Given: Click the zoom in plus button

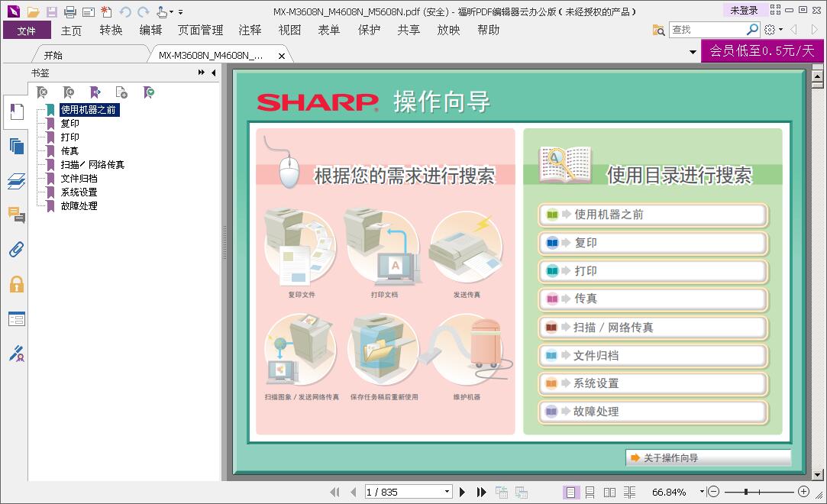Looking at the screenshot, I should (x=803, y=491).
